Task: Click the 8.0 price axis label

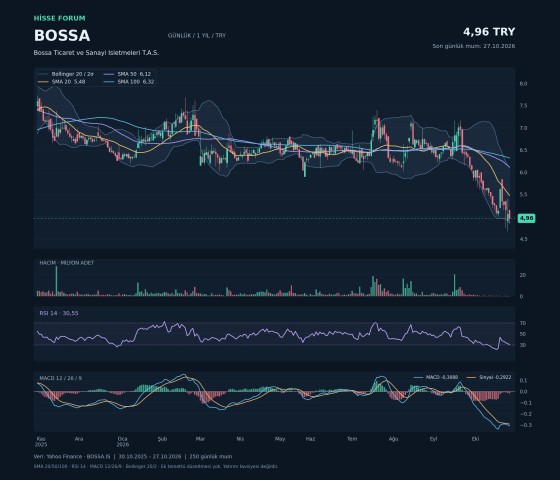Action: [523, 84]
